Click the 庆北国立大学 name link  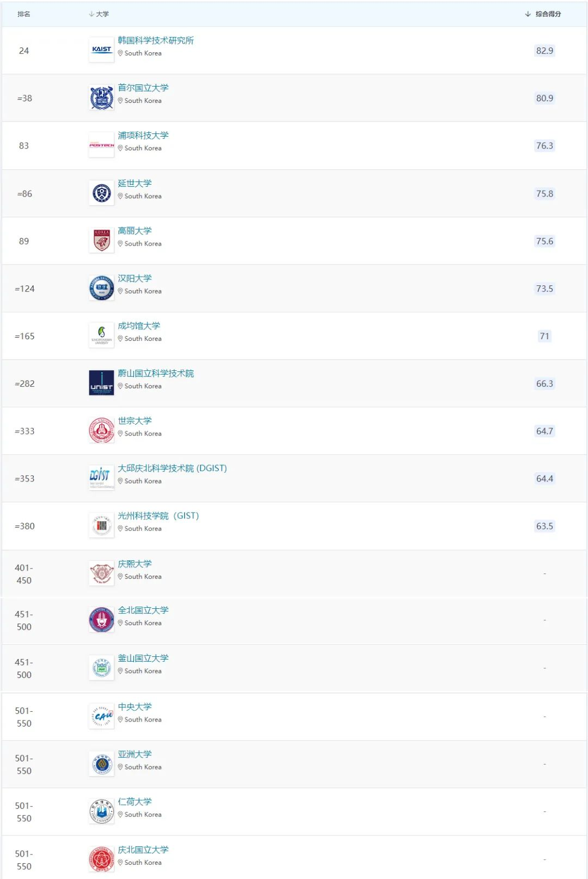click(x=143, y=850)
